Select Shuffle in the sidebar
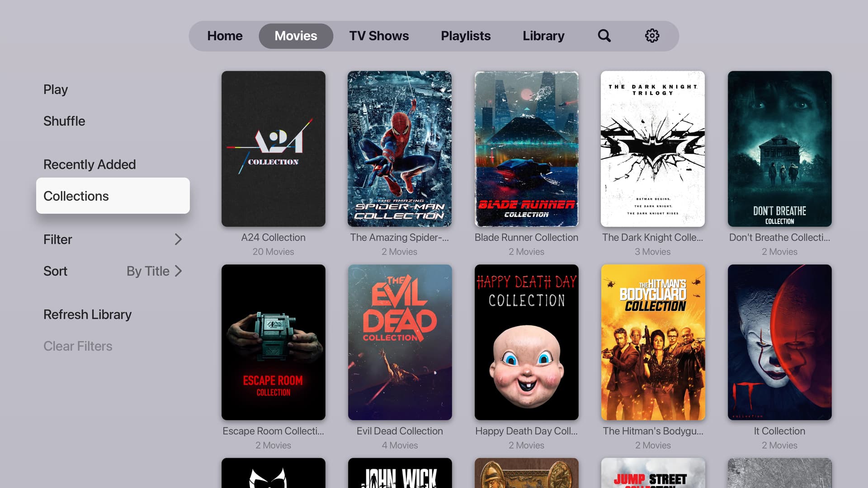 (64, 121)
